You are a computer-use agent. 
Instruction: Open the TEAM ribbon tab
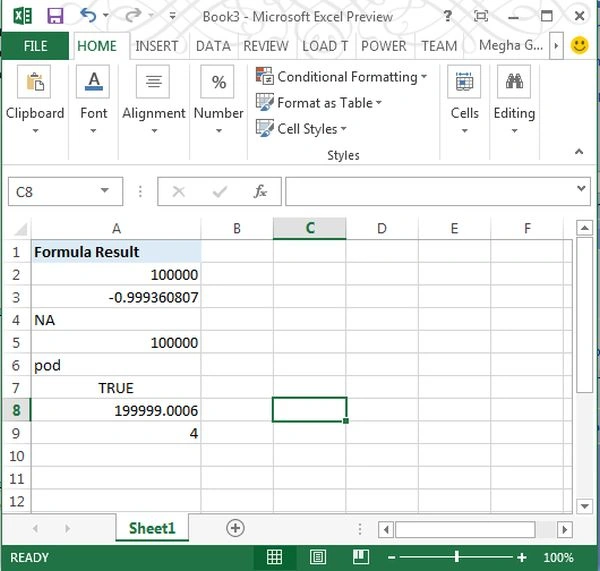(439, 46)
